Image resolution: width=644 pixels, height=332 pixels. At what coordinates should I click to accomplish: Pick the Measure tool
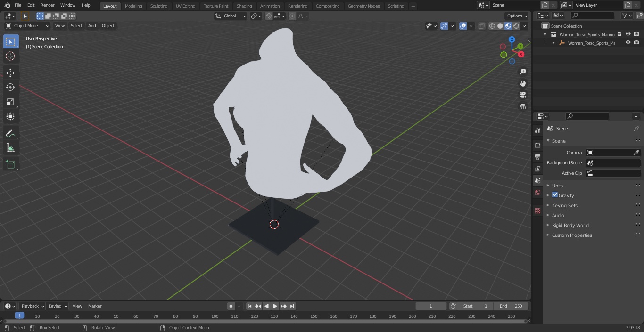(10, 148)
